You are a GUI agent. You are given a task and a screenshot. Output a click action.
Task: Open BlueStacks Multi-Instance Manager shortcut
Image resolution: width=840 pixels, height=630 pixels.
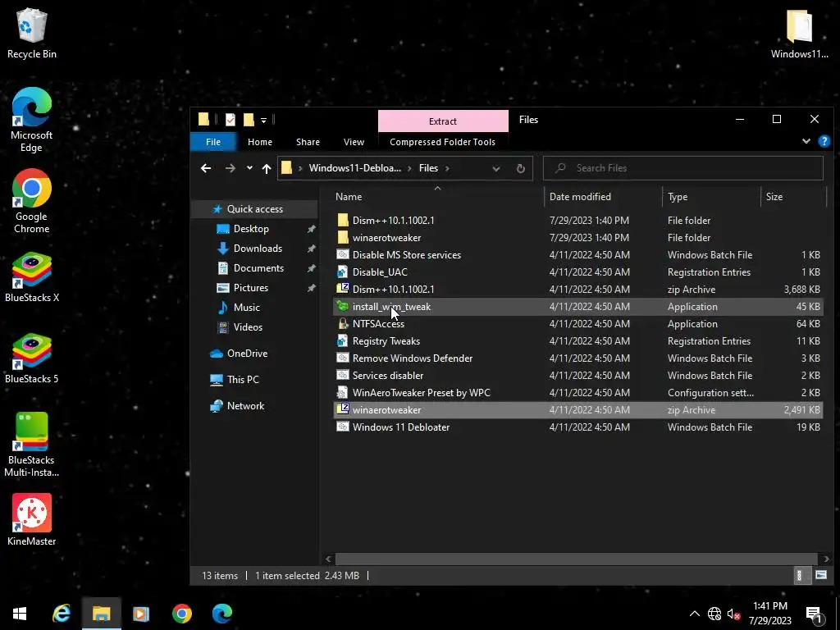[x=32, y=445]
